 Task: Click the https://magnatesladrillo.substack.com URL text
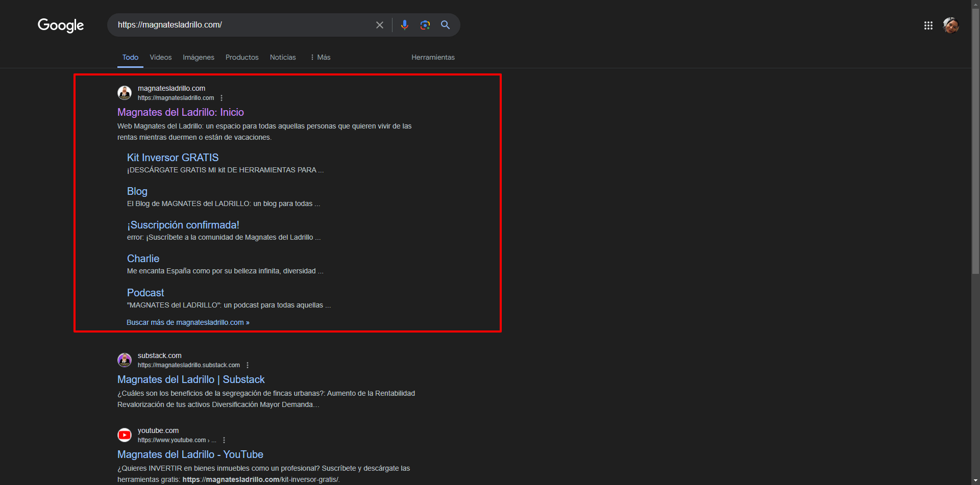[x=189, y=365]
